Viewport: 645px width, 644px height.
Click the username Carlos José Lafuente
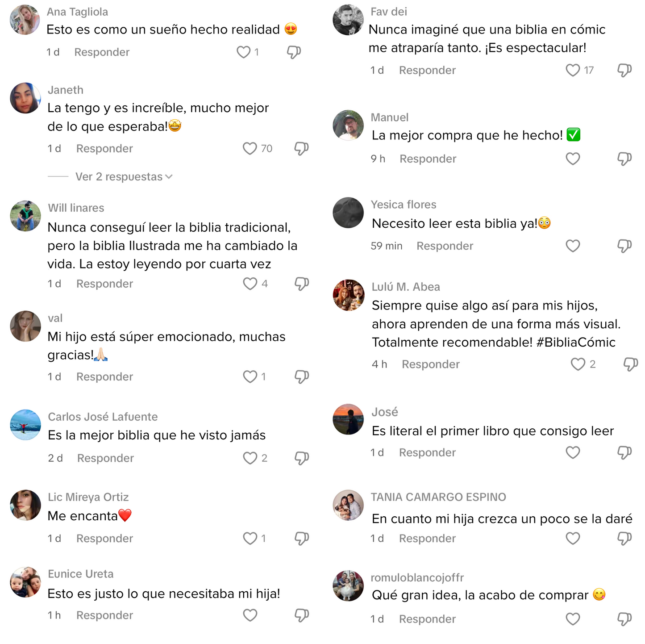click(x=103, y=417)
